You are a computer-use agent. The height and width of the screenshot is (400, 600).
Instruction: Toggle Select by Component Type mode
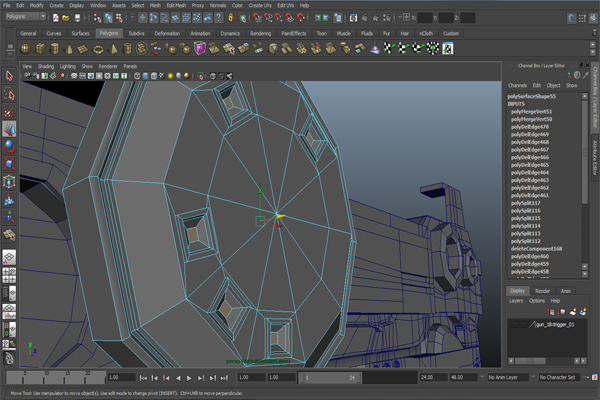(x=119, y=18)
